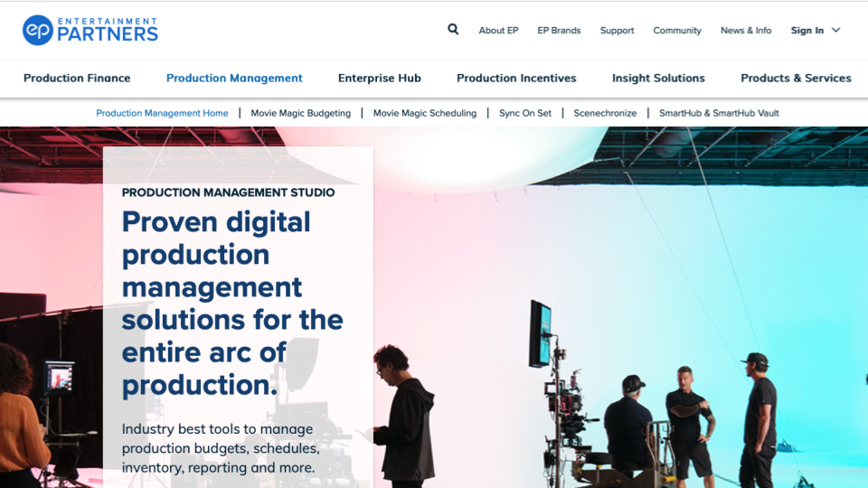Click the Sign In label

click(x=807, y=31)
